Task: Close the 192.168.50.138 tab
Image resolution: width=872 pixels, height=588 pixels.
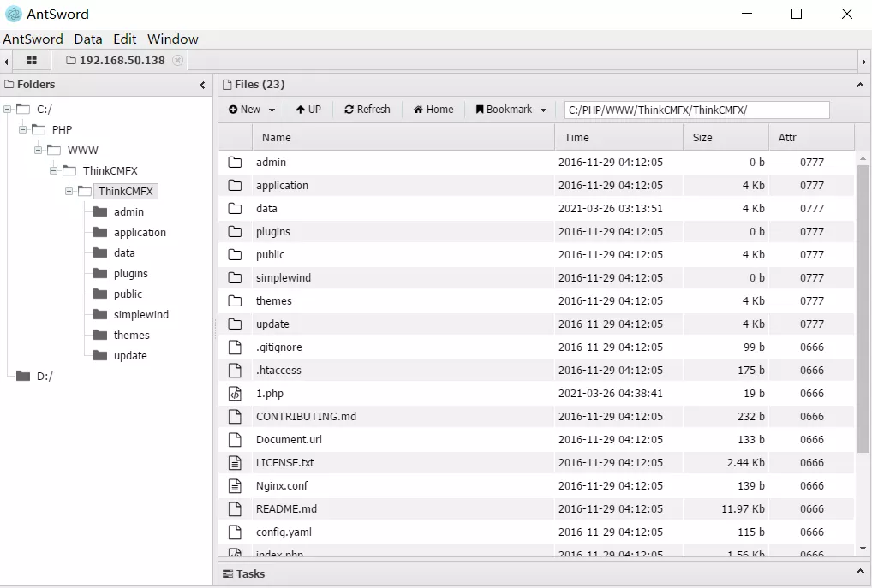Action: pos(177,61)
